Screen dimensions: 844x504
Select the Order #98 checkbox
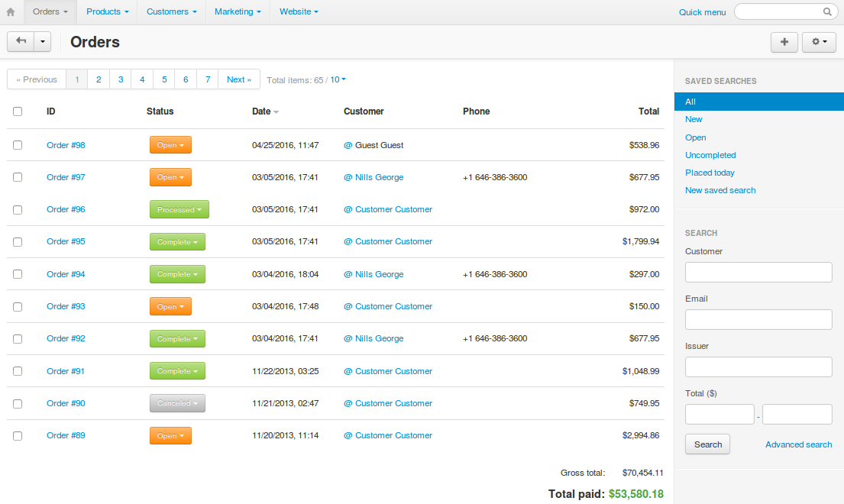coord(18,145)
